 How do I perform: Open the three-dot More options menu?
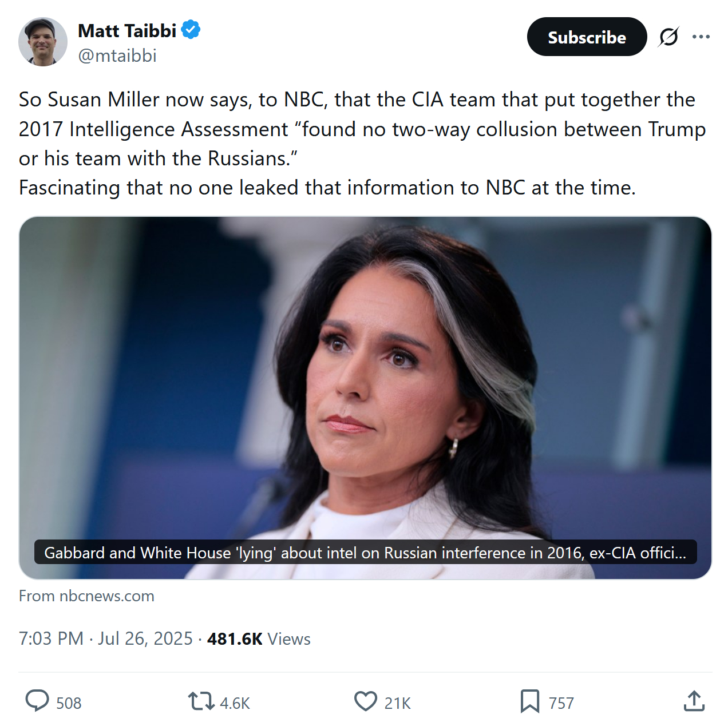[701, 37]
